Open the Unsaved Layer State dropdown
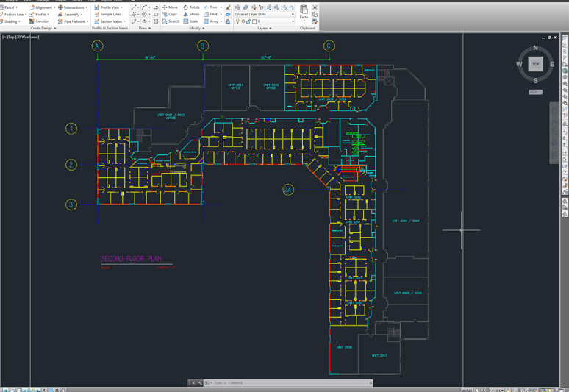 pyautogui.click(x=263, y=14)
